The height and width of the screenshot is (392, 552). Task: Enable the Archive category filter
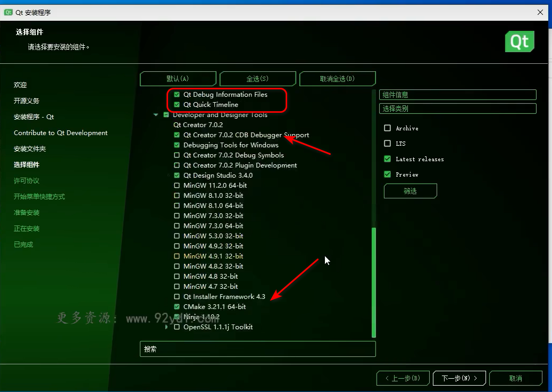(x=387, y=128)
